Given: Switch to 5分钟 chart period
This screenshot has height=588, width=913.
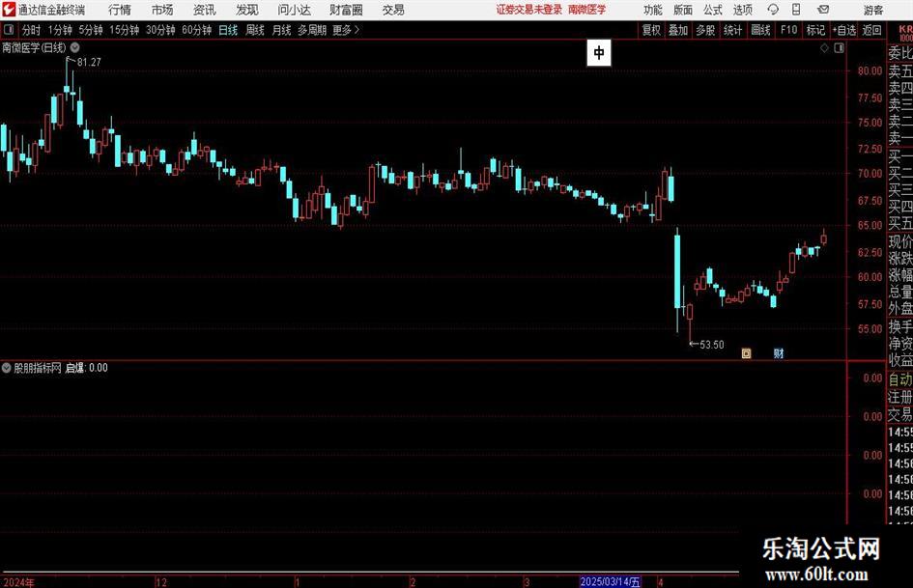Looking at the screenshot, I should click(91, 30).
